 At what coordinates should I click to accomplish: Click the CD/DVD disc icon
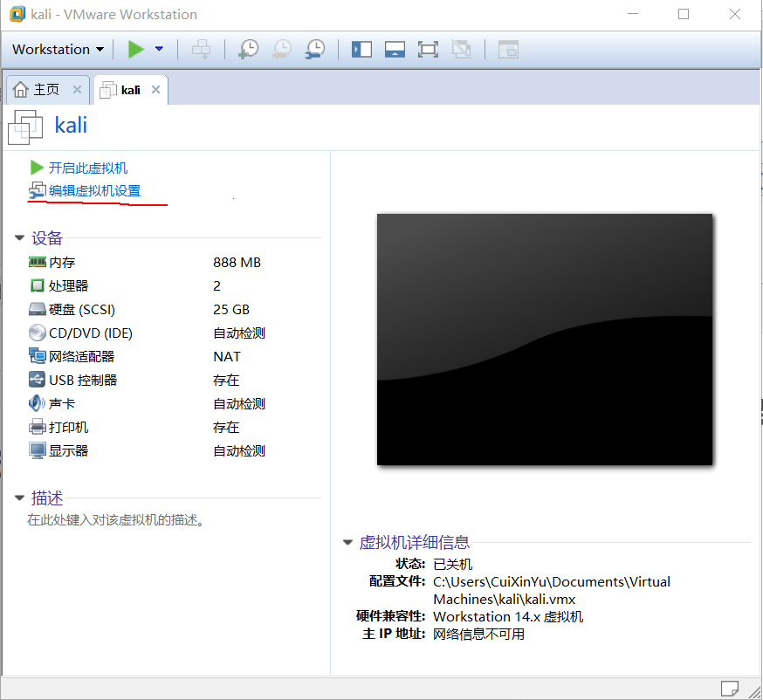click(x=37, y=333)
